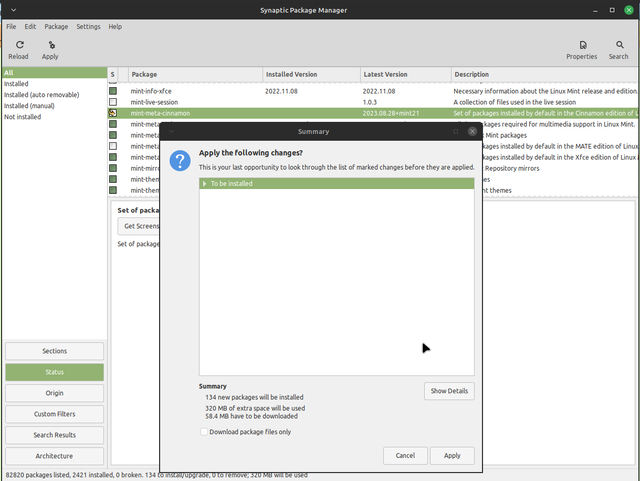
Task: Sort by Latest Version column header
Action: click(x=406, y=74)
